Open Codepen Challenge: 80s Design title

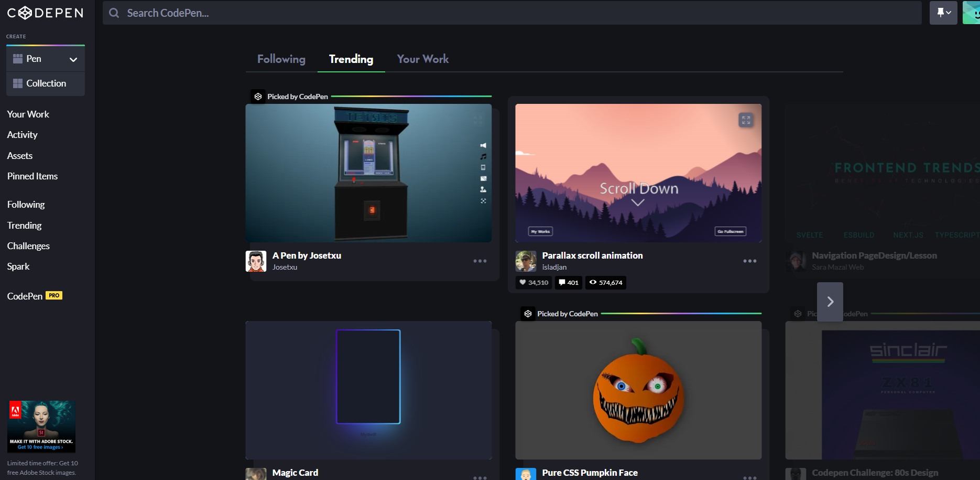pos(875,473)
